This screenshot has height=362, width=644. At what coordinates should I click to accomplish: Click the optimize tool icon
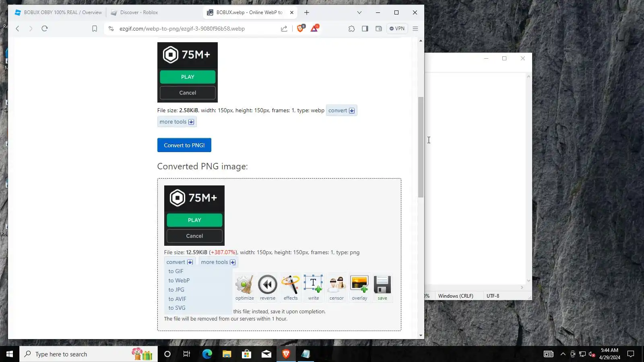(x=244, y=288)
